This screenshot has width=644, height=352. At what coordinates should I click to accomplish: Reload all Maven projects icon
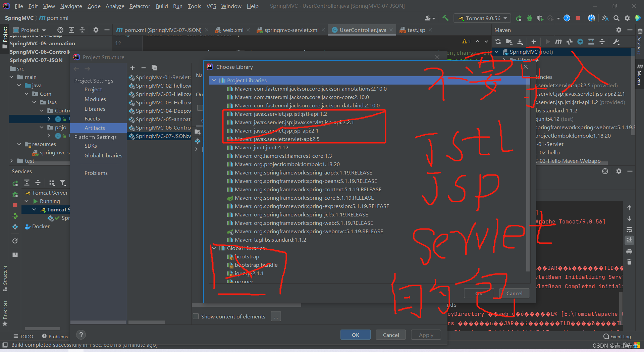tap(498, 42)
